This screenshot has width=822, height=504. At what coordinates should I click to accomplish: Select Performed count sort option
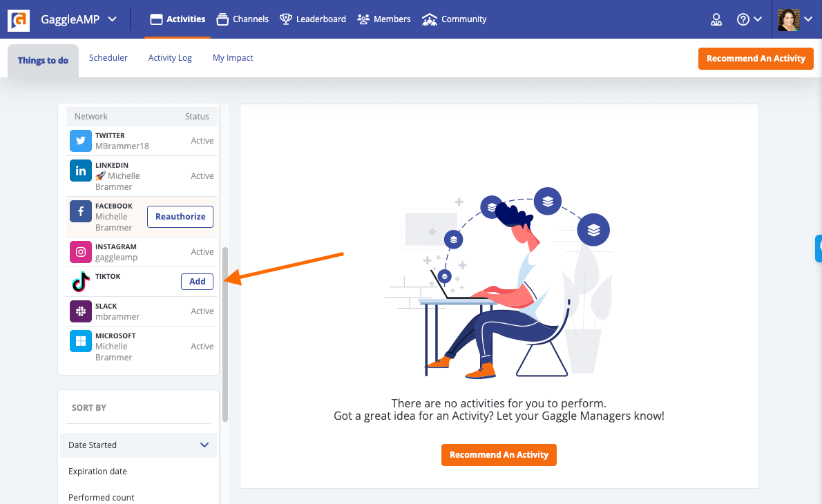coord(101,497)
